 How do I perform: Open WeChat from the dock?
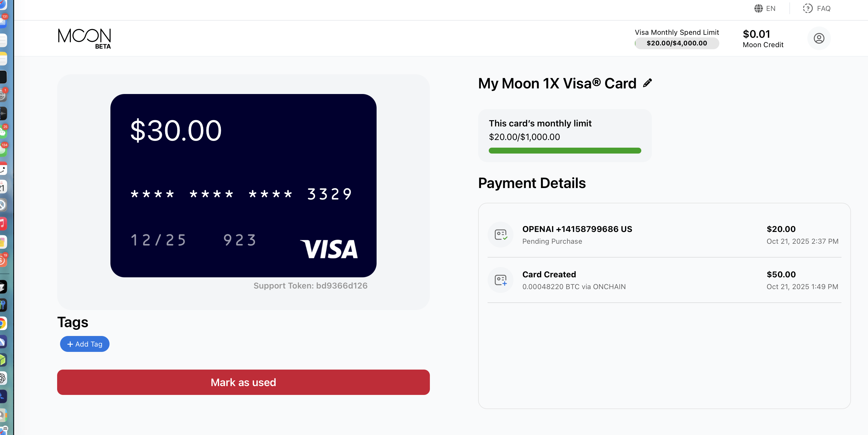[x=3, y=132]
